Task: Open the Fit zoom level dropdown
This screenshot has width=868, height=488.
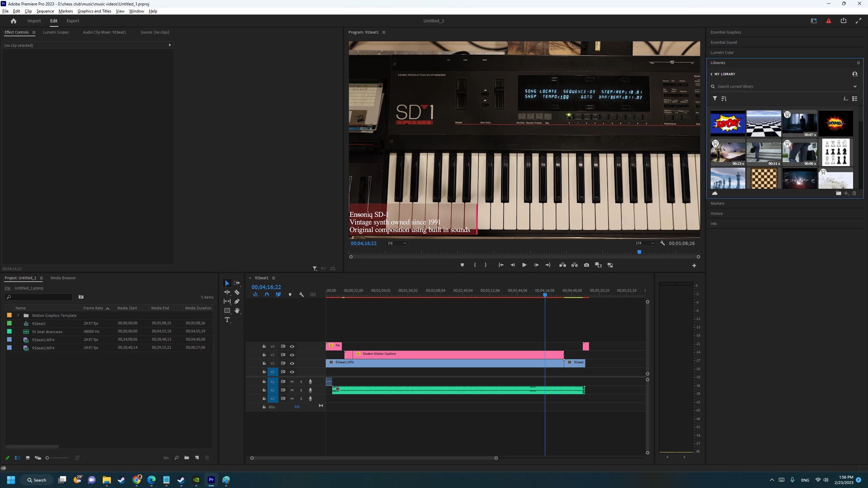Action: click(x=397, y=243)
